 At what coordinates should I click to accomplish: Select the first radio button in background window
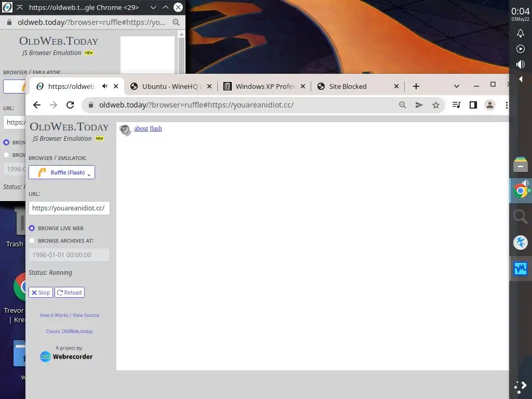click(6, 142)
